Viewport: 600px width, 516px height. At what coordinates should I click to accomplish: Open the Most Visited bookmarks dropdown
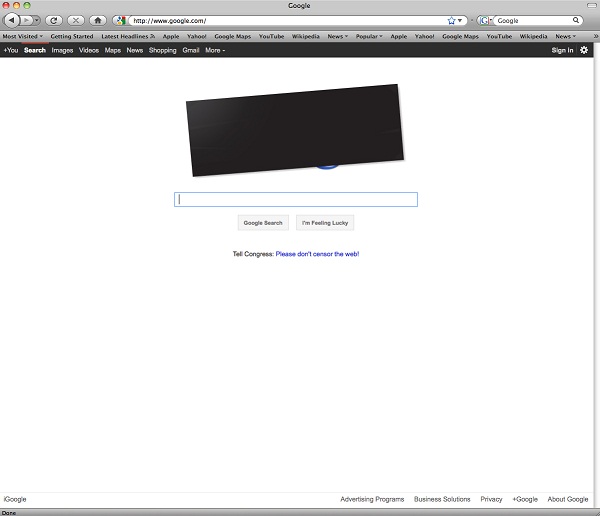pyautogui.click(x=22, y=36)
